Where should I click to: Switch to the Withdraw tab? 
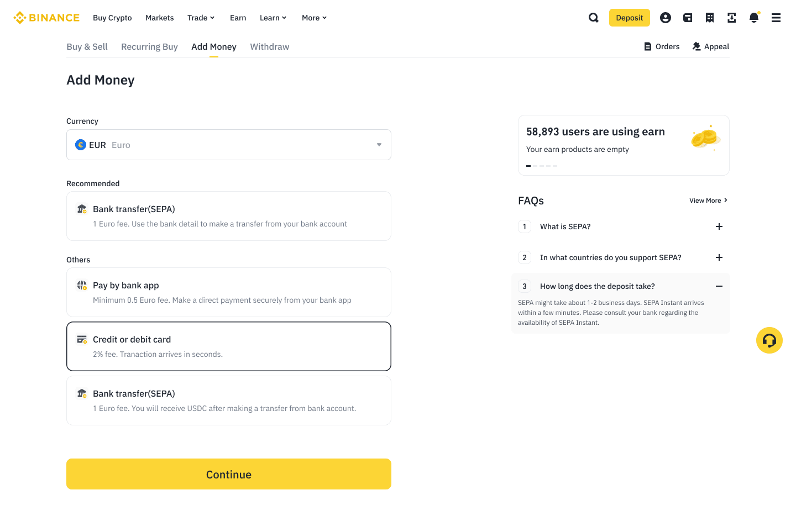(x=270, y=47)
